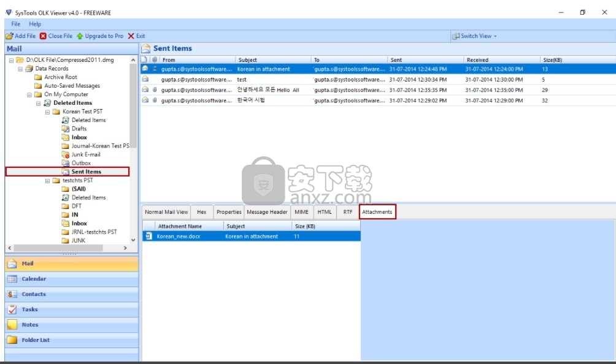
Task: Sort attachments by Size (KB) header
Action: pos(326,226)
